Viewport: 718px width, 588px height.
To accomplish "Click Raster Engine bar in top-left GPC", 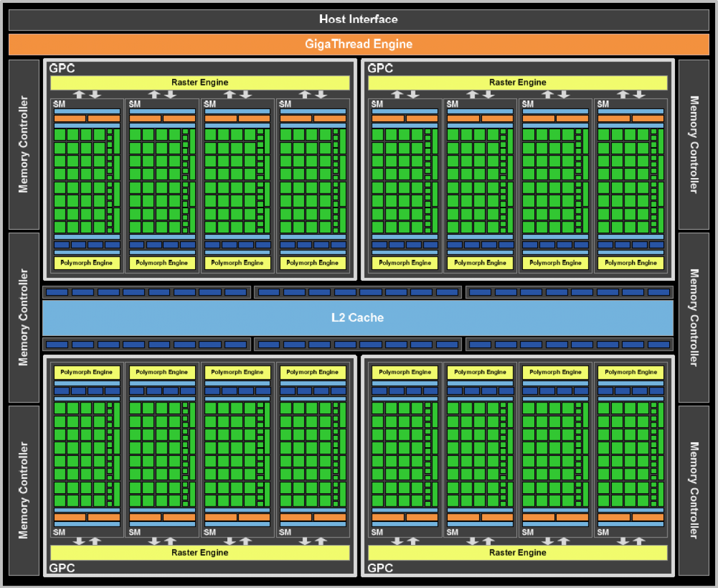I will [200, 83].
